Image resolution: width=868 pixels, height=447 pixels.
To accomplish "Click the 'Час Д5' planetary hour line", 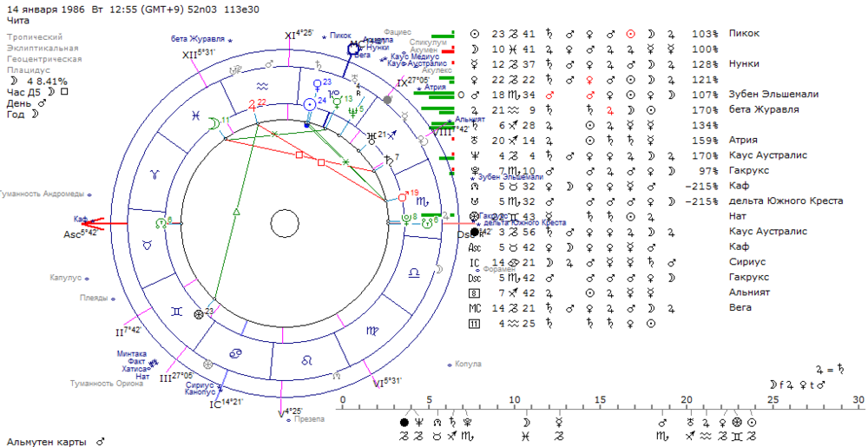I will point(37,92).
